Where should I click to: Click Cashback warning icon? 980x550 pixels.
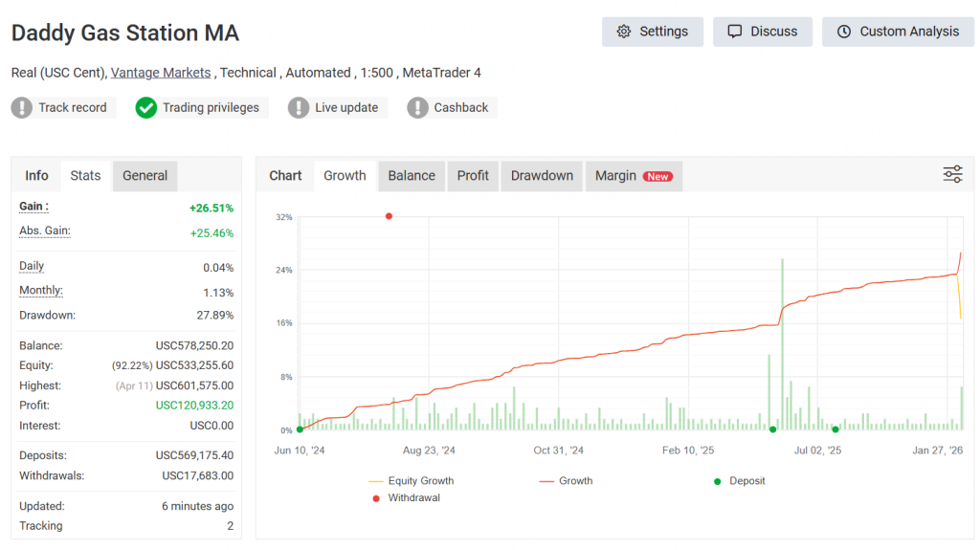pyautogui.click(x=417, y=108)
